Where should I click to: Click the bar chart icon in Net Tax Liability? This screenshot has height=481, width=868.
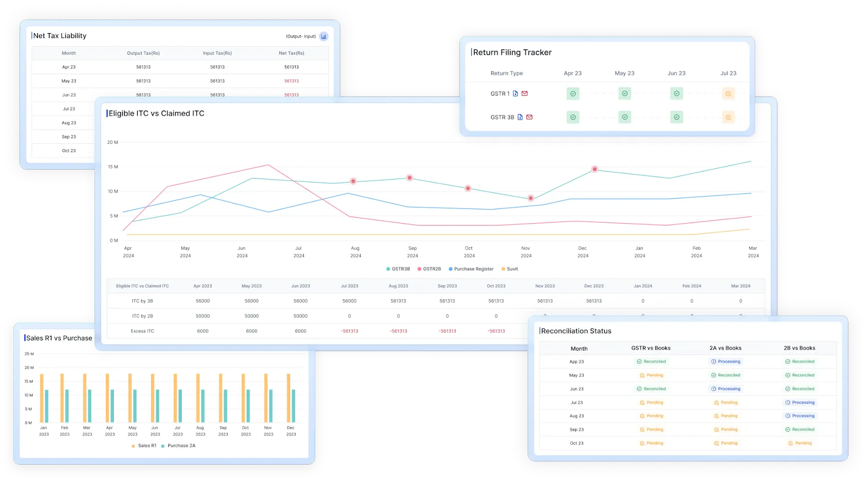coord(324,36)
